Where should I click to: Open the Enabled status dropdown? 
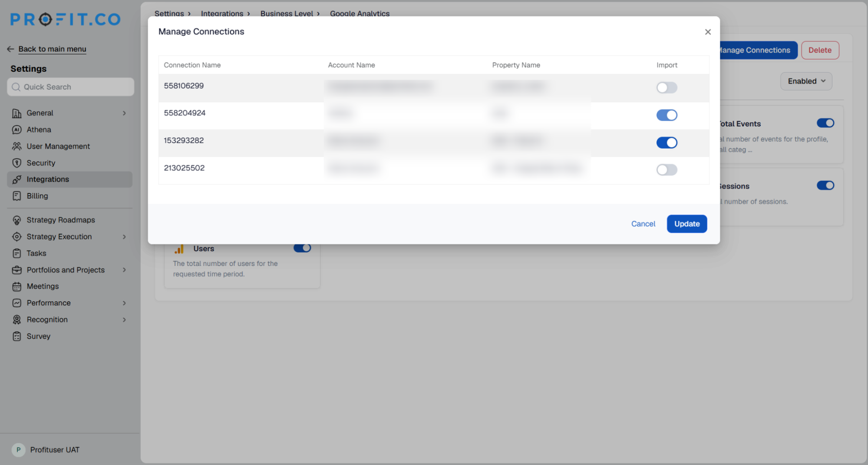(x=806, y=81)
